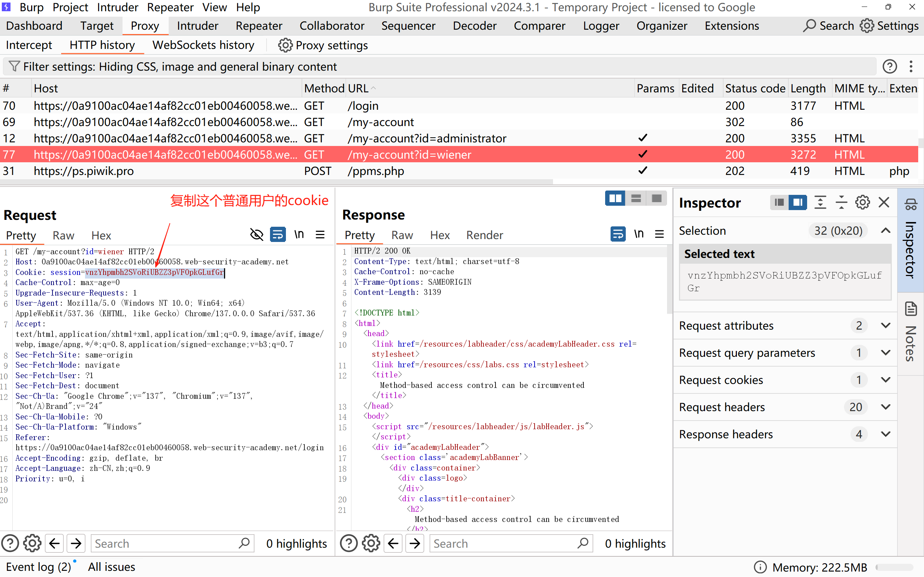This screenshot has width=924, height=577.
Task: Close the Inspector panel
Action: tap(883, 202)
